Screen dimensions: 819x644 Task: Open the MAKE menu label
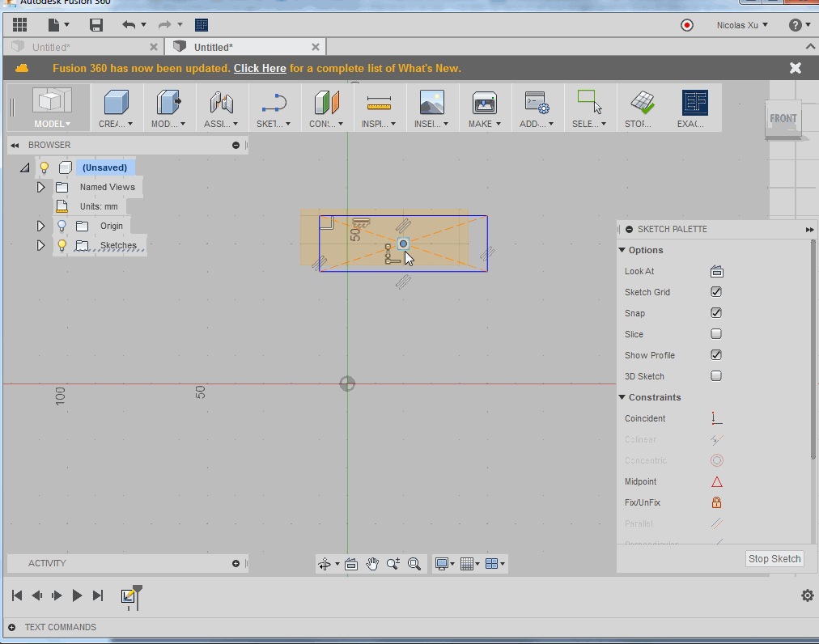484,124
